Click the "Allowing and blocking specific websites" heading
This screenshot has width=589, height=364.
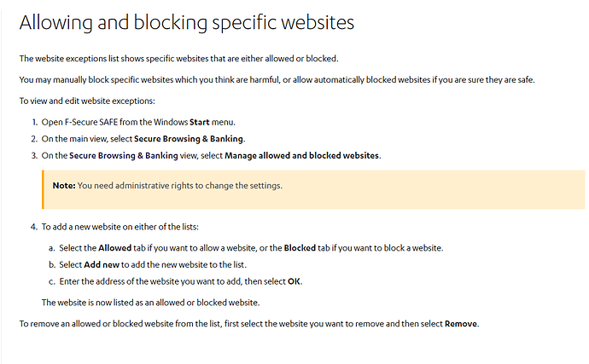(x=186, y=22)
